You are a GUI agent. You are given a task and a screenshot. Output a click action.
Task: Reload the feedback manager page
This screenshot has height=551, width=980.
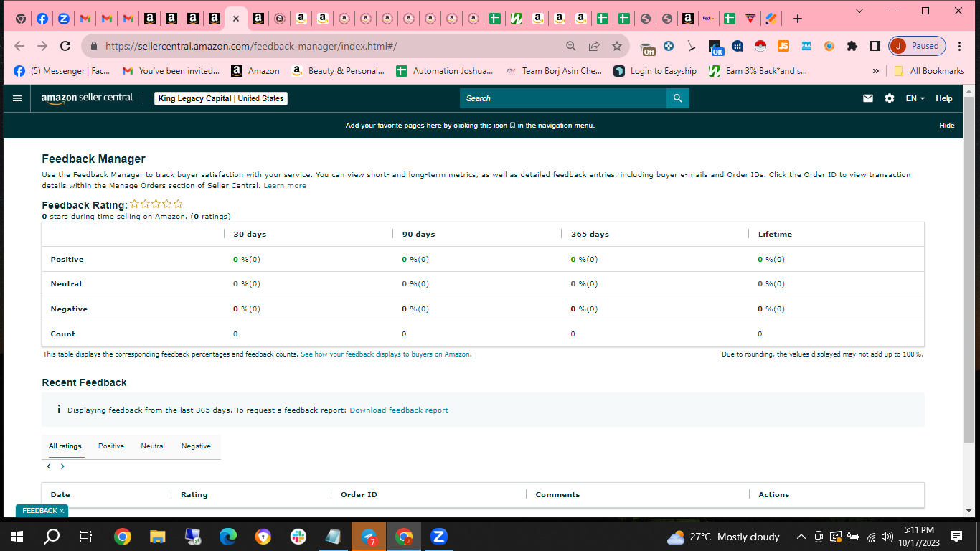click(65, 46)
